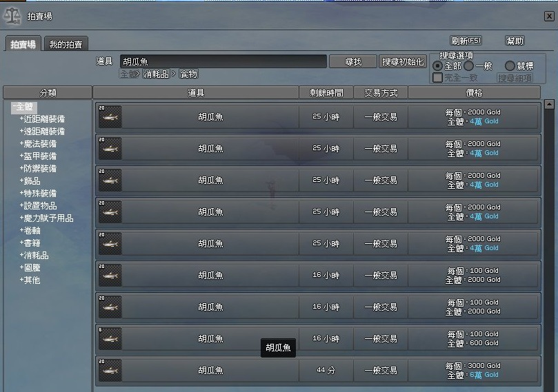Click fish icon in the 44分 listing

pos(110,371)
